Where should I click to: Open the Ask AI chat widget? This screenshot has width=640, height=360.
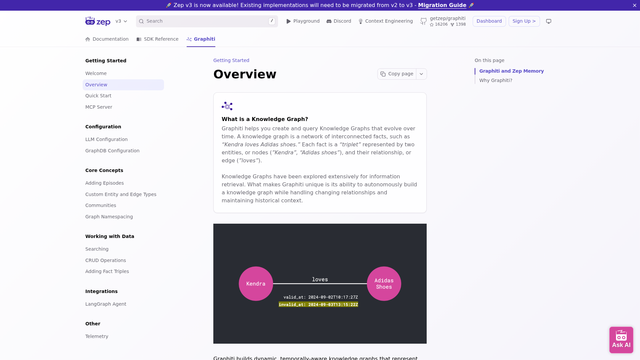point(621,340)
